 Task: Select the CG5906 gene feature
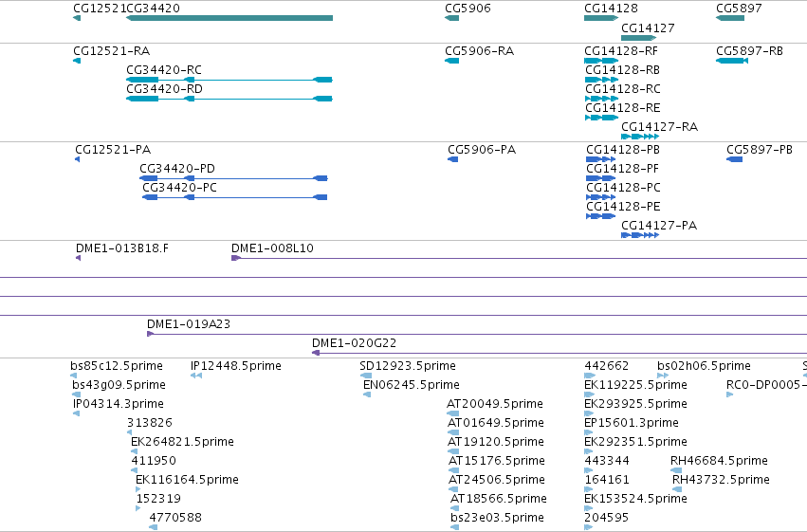coord(452,18)
